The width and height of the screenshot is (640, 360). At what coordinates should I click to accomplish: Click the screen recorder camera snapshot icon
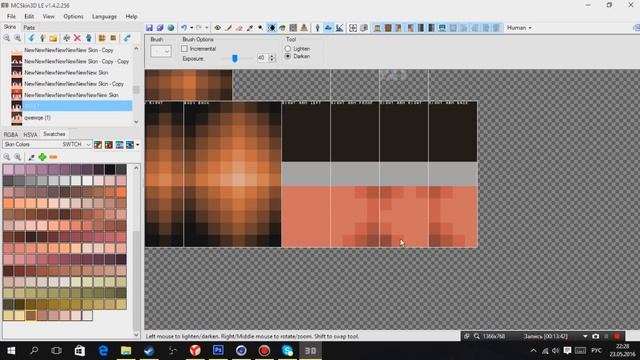tap(596, 336)
